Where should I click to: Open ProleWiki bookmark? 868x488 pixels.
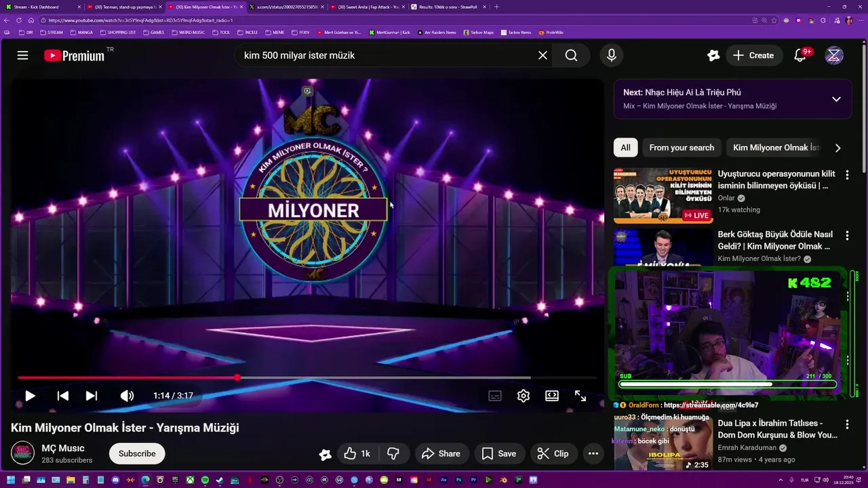click(x=551, y=32)
